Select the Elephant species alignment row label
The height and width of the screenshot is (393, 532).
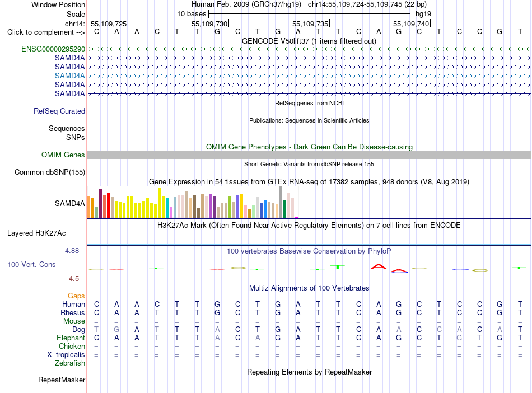click(71, 338)
